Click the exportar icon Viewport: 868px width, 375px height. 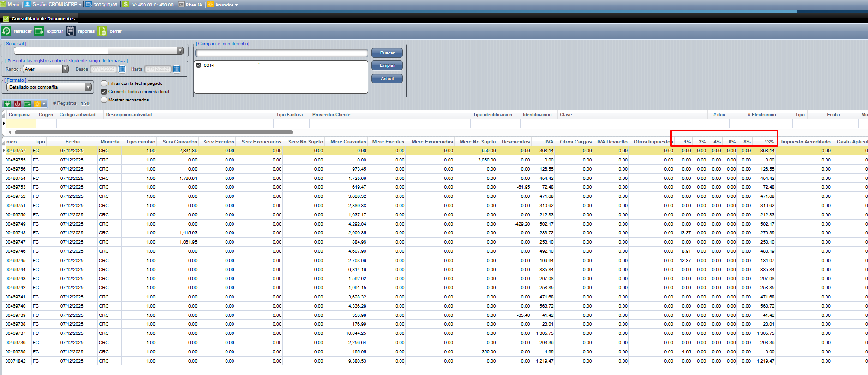tap(39, 31)
